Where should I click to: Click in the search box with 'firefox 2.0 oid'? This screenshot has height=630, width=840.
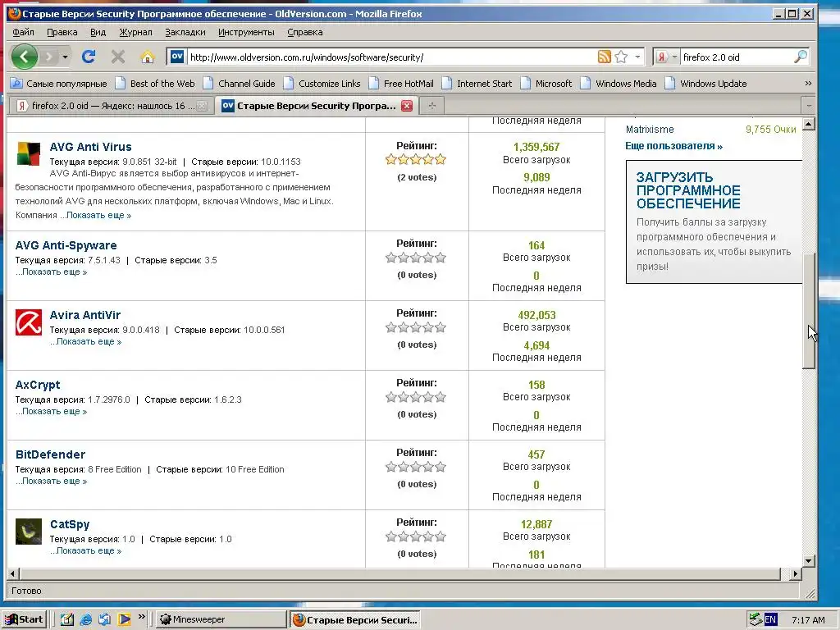point(737,57)
